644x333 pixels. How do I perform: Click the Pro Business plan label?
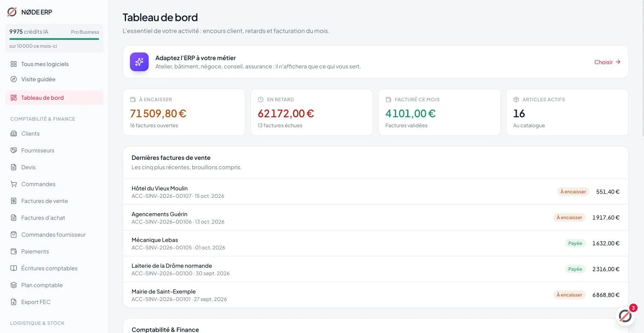[85, 32]
